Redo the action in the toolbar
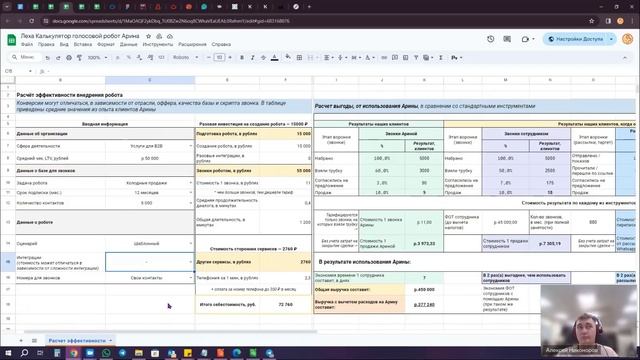 58,58
